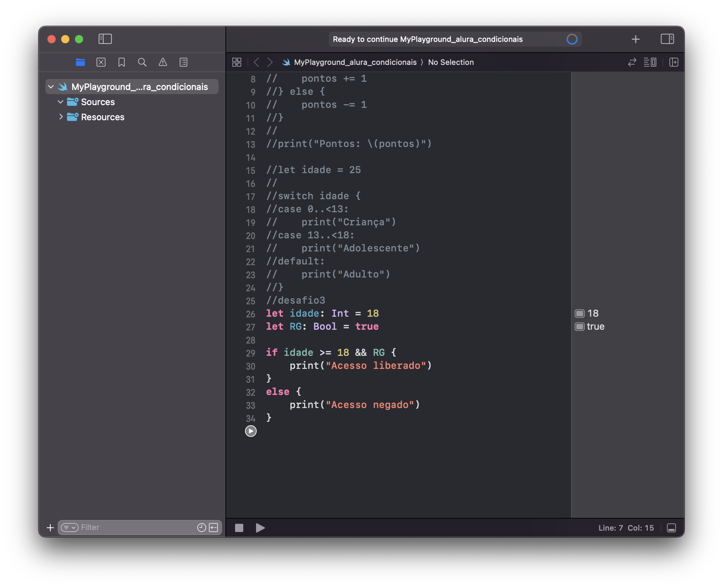Image resolution: width=723 pixels, height=588 pixels.
Task: Open the Find navigator magnifier icon
Action: pos(142,62)
